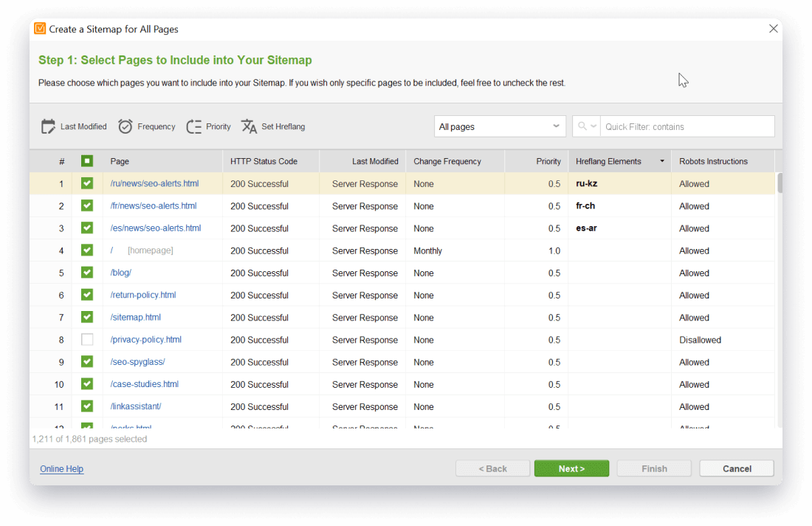Sort by Last Modified column header

(362, 161)
